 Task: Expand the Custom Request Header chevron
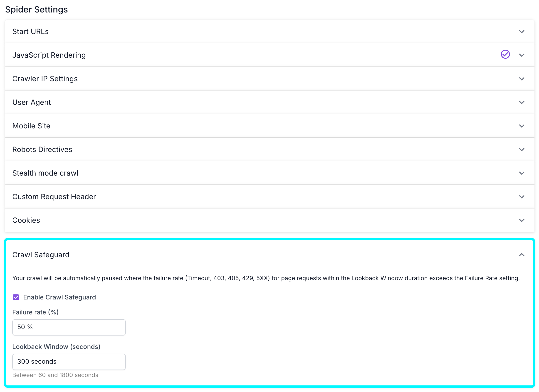click(x=522, y=197)
